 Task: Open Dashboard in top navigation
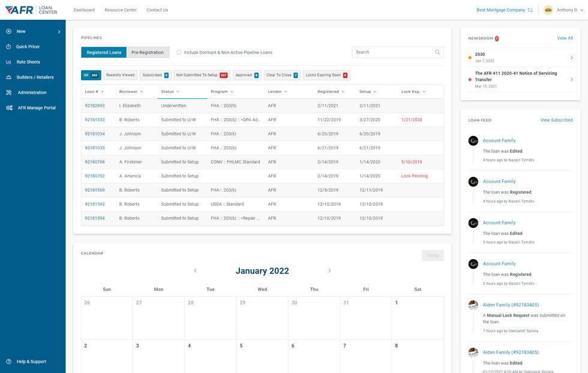point(84,10)
